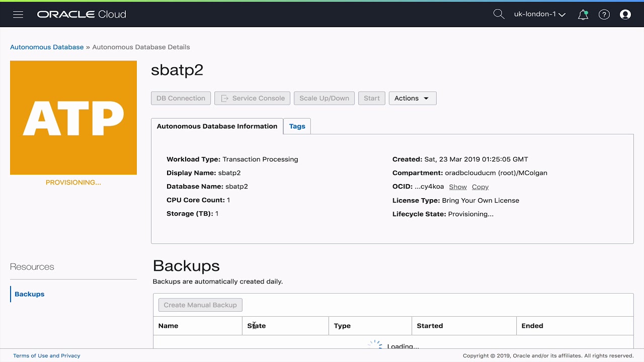
Task: Click the Storage (TB) value
Action: (217, 214)
